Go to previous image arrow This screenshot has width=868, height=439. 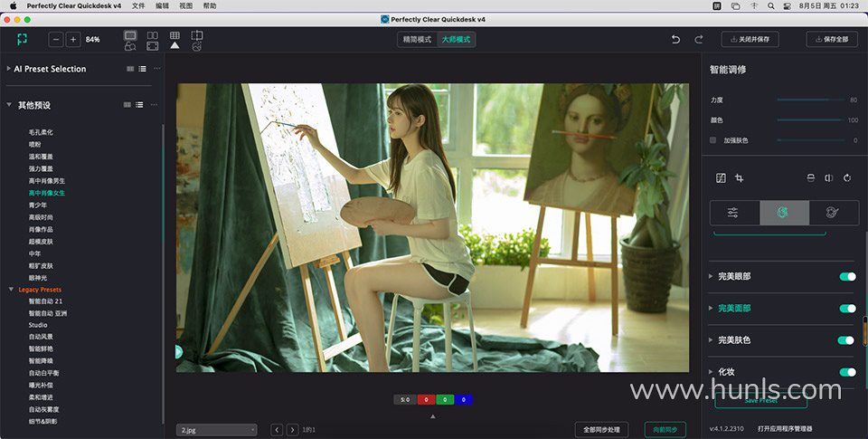click(x=277, y=430)
